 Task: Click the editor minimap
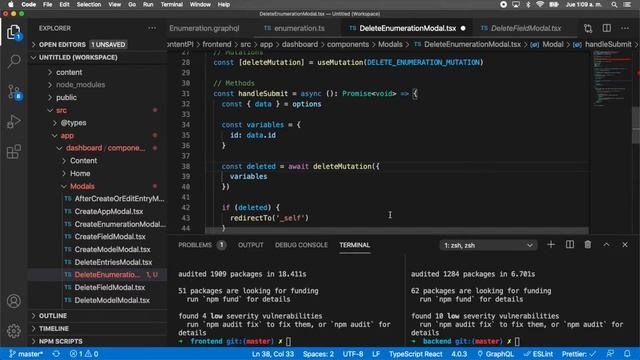pos(611,78)
